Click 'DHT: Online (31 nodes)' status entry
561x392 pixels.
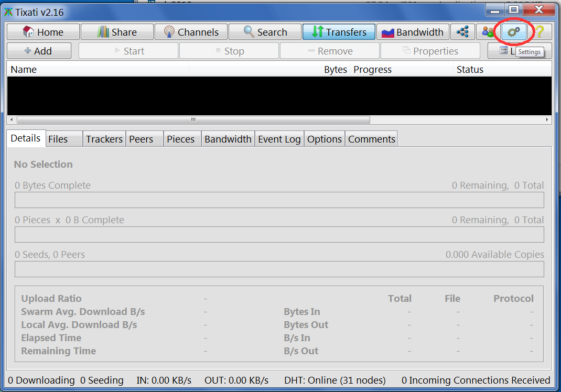335,380
